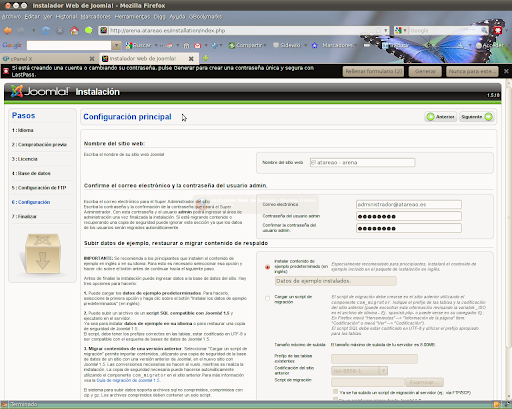
Task: Open the Marcadores menu in the menu bar
Action: 96,16
